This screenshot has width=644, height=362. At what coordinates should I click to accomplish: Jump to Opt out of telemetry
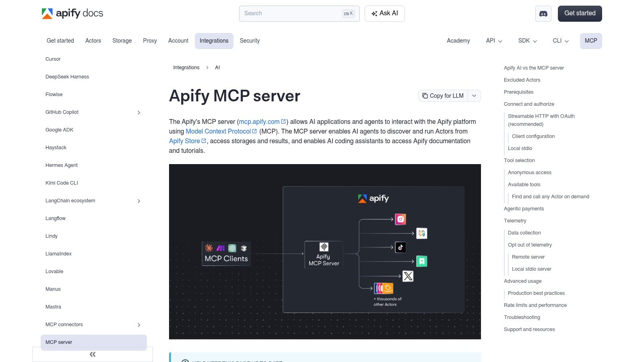pyautogui.click(x=530, y=245)
